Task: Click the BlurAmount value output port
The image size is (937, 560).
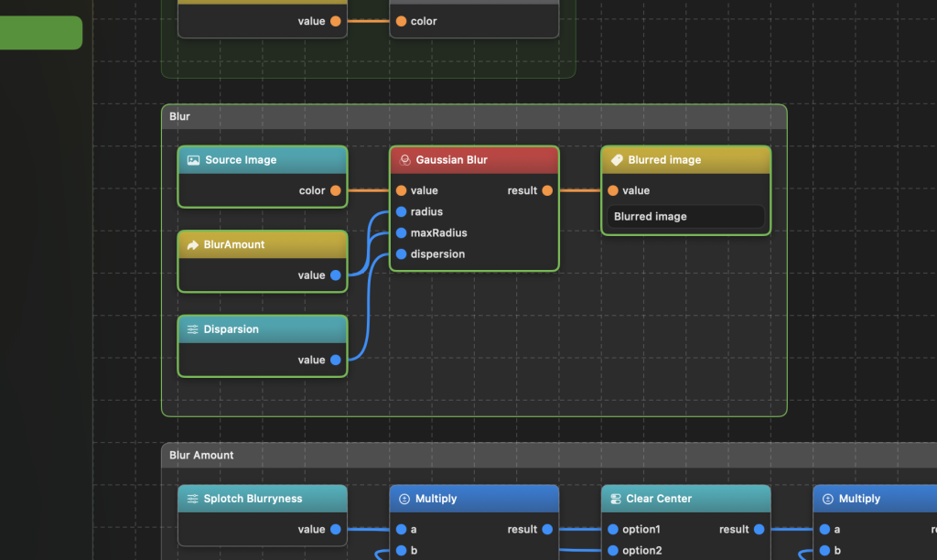Action: [336, 275]
